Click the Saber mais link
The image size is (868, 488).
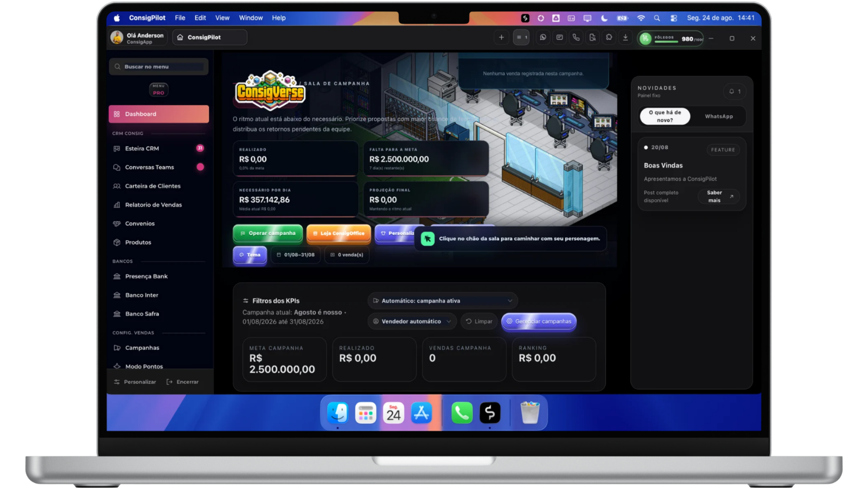[x=719, y=196]
